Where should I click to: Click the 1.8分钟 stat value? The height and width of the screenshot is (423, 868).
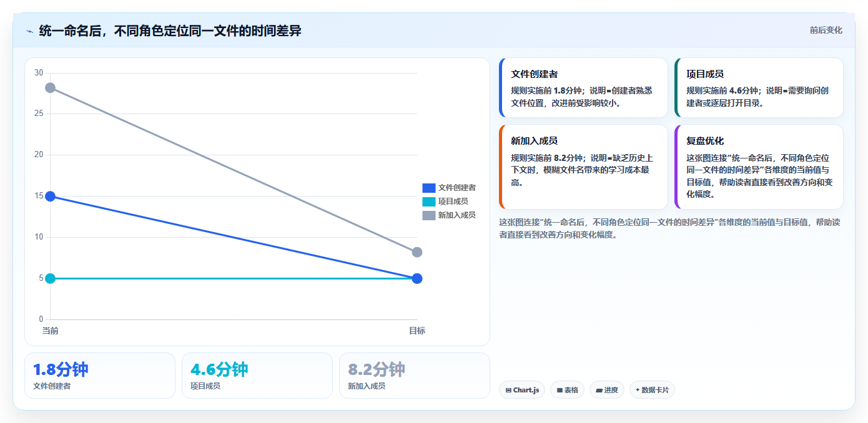click(x=61, y=369)
